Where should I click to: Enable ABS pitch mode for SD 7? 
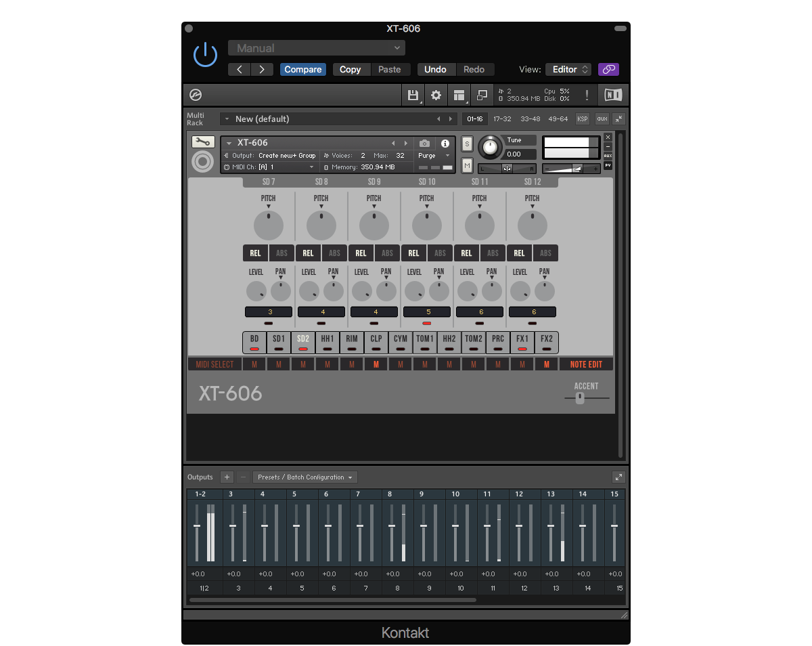pyautogui.click(x=281, y=253)
